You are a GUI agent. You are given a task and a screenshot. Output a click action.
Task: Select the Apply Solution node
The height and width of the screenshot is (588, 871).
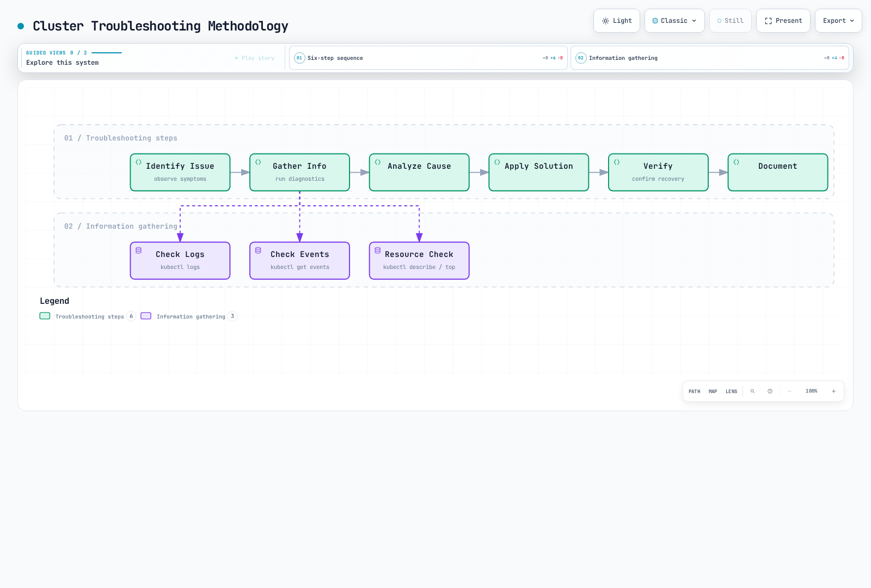pos(539,172)
